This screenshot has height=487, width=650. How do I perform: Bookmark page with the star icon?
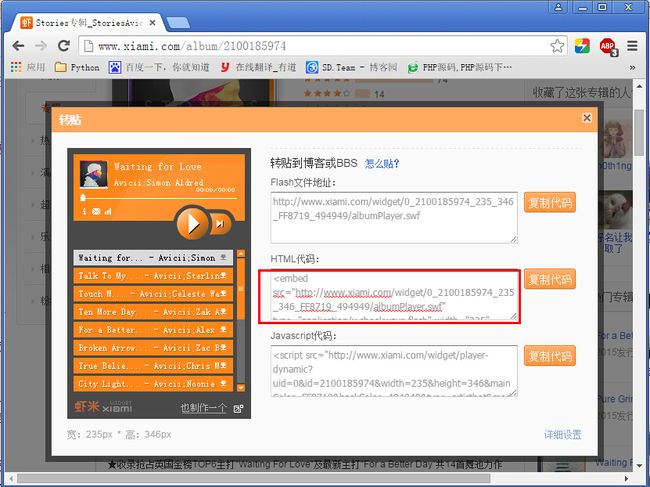[x=557, y=46]
